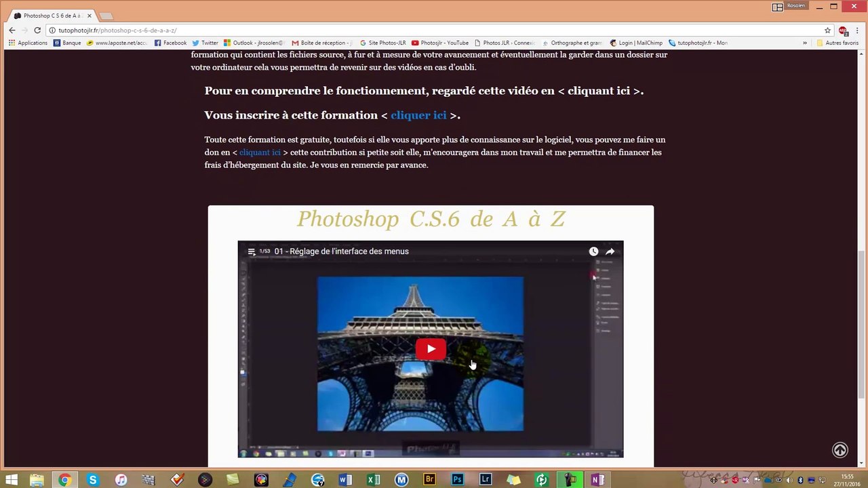Click the Chrome icon in the taskbar
This screenshot has height=488, width=868.
64,480
